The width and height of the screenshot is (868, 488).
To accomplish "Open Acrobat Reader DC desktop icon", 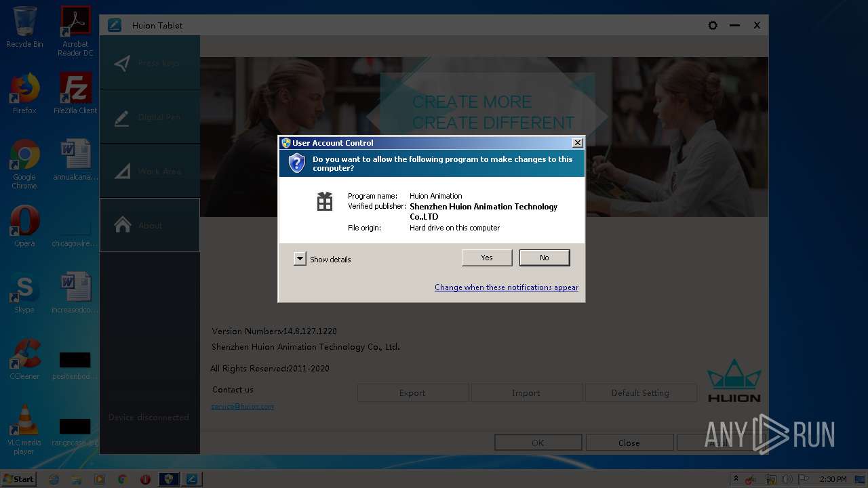I will click(75, 31).
